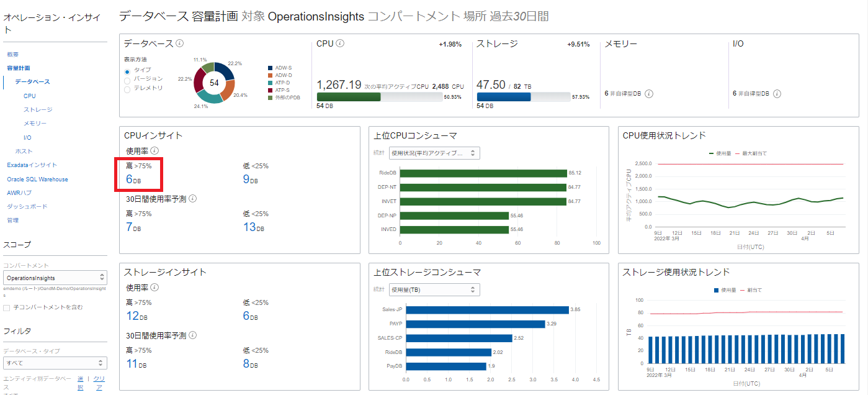Open info icon beside I/O 非自律型DB
The width and height of the screenshot is (868, 395).
coord(777,94)
